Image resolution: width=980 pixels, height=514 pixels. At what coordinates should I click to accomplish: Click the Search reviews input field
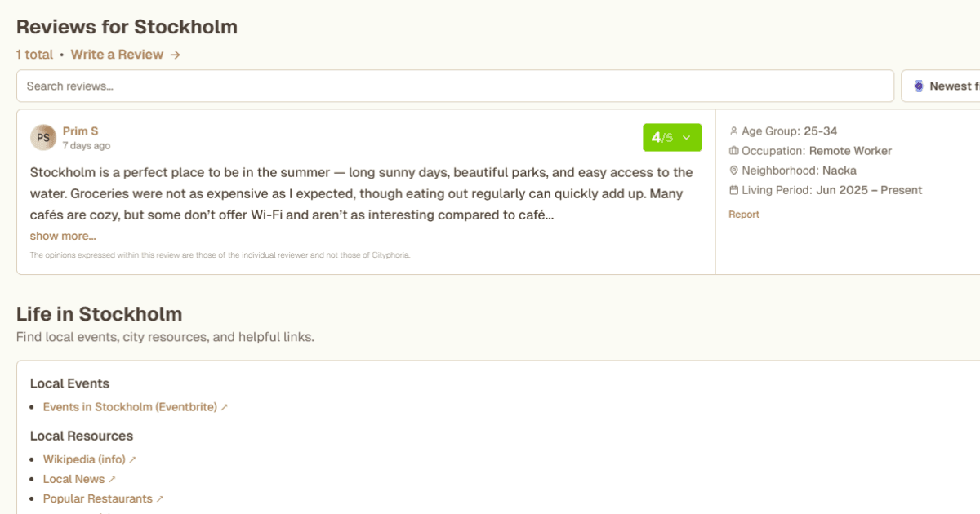click(455, 86)
